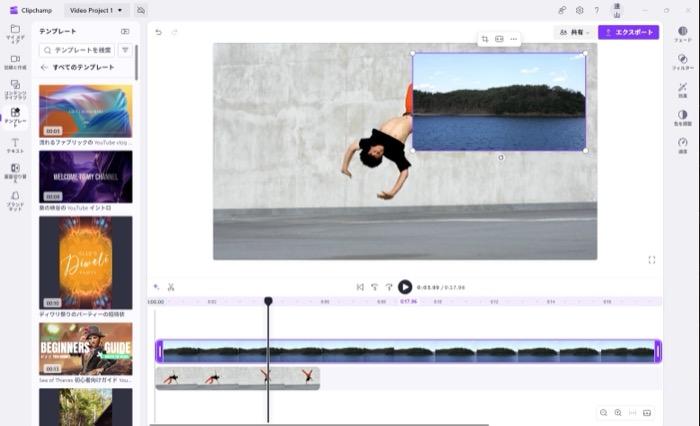
Task: Open the Effects (効果) panel
Action: (683, 90)
